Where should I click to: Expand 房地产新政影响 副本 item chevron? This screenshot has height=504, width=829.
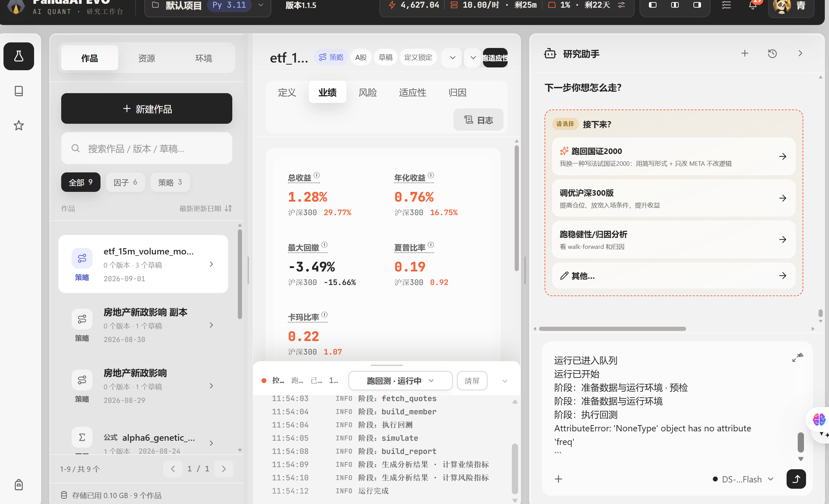tap(211, 325)
